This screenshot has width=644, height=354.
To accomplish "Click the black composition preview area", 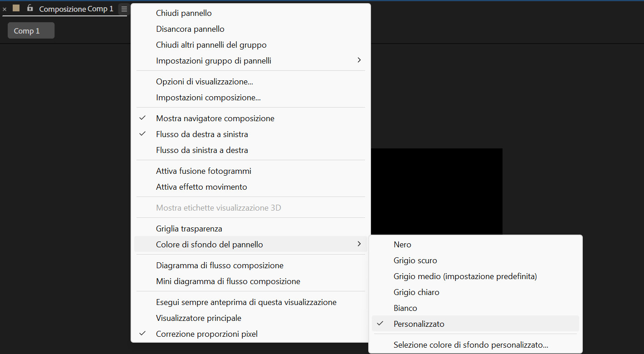I will pyautogui.click(x=436, y=191).
